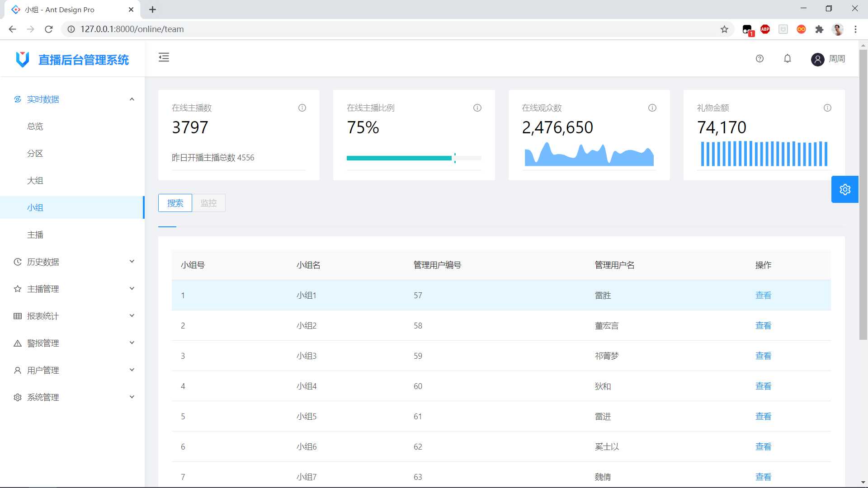
Task: Click the info icon on 礼物金额 card
Action: pyautogui.click(x=827, y=108)
